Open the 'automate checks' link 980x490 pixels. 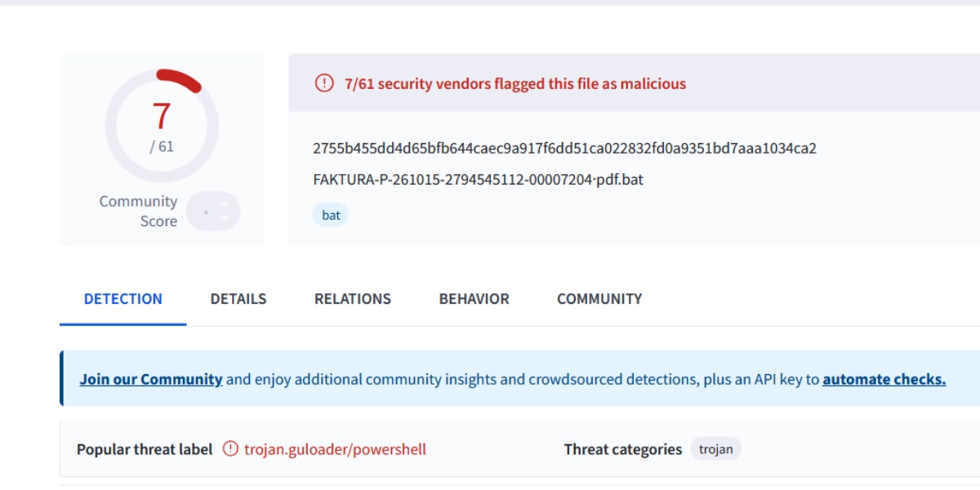pos(884,379)
